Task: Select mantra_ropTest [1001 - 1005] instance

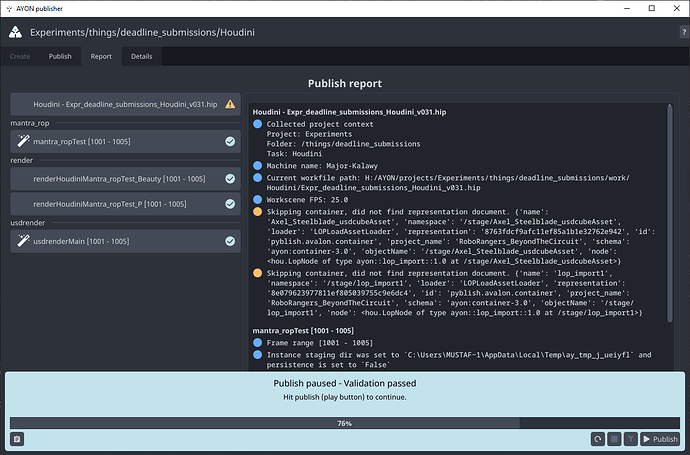Action: [125, 141]
